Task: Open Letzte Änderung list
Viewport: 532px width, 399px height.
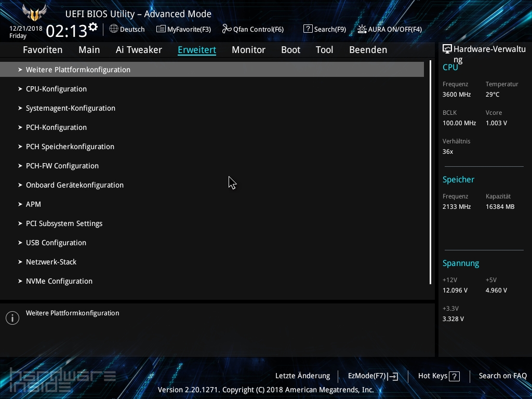Action: 302,376
